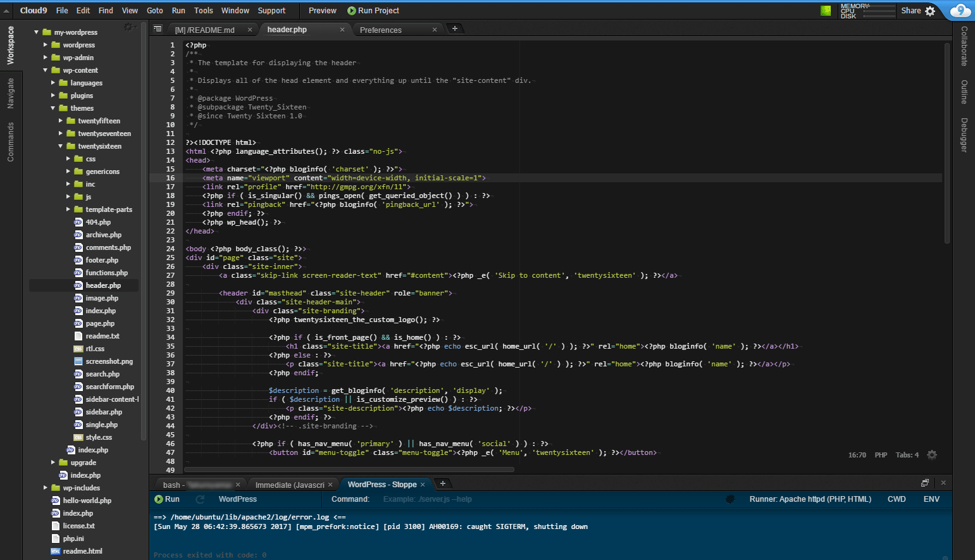The height and width of the screenshot is (560, 975).
Task: Close the README.md tab
Action: tap(250, 30)
